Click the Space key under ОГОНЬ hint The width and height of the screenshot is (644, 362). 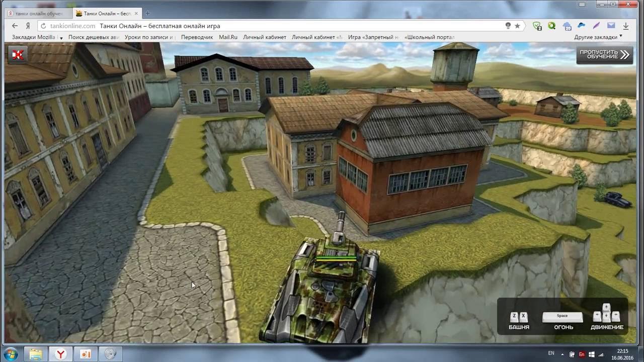pos(562,317)
